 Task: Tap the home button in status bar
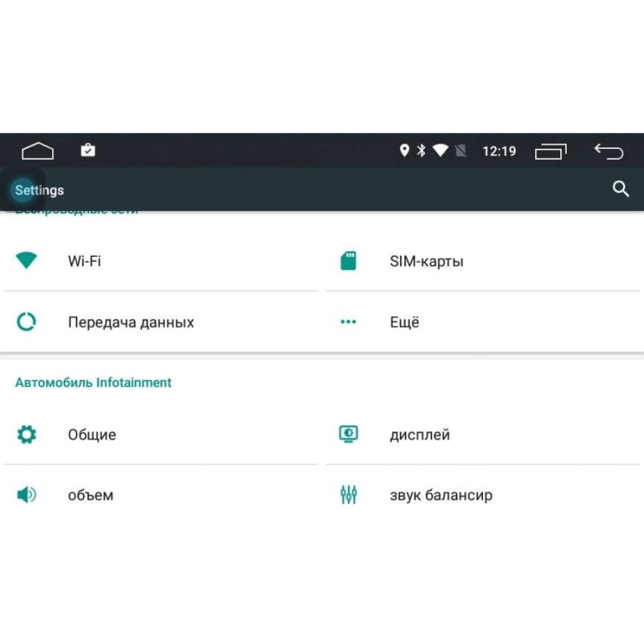tap(37, 151)
